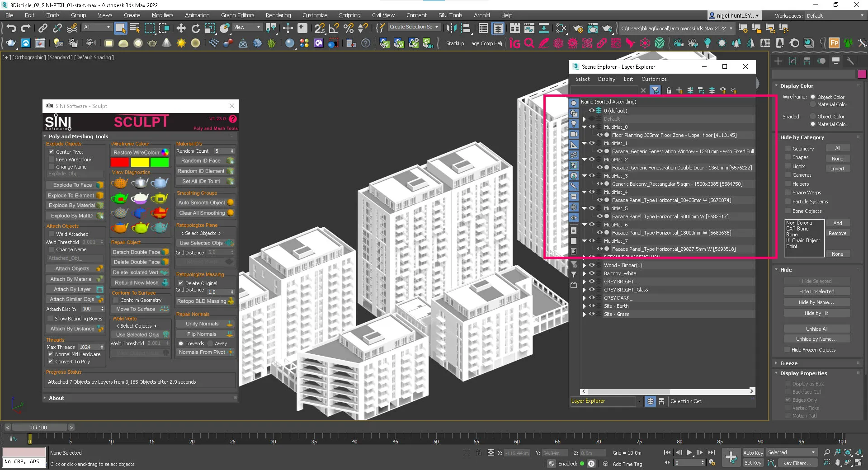
Task: Check Geometry in Hide by Category
Action: coord(788,149)
